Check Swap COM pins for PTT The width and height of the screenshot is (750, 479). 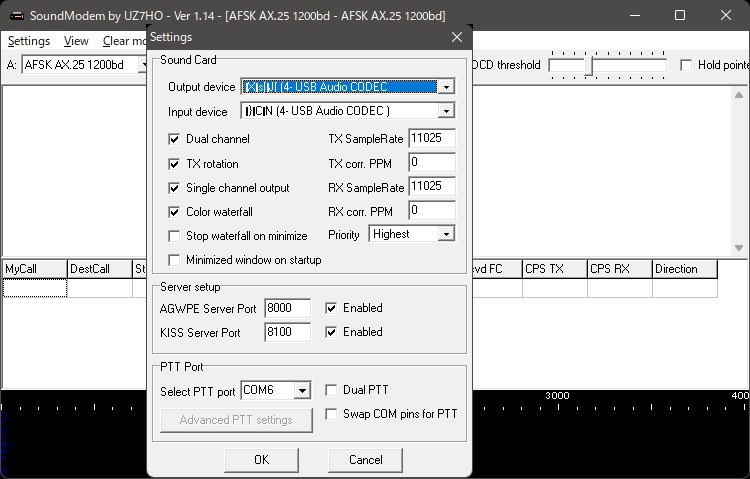(x=333, y=414)
